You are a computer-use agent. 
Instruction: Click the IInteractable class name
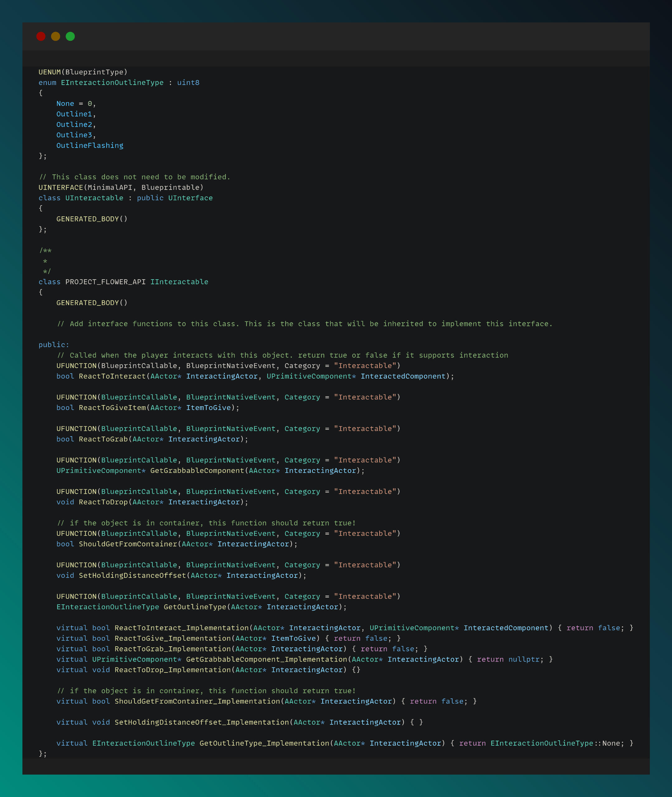[179, 282]
